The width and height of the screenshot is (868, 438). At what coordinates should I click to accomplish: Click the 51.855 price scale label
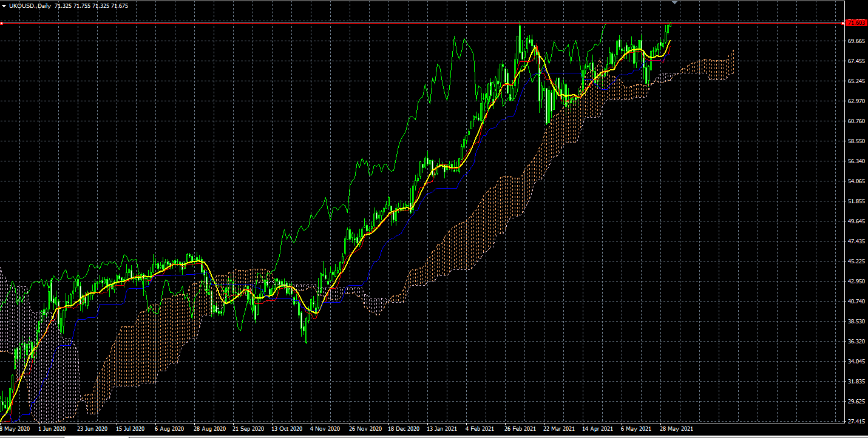point(856,201)
